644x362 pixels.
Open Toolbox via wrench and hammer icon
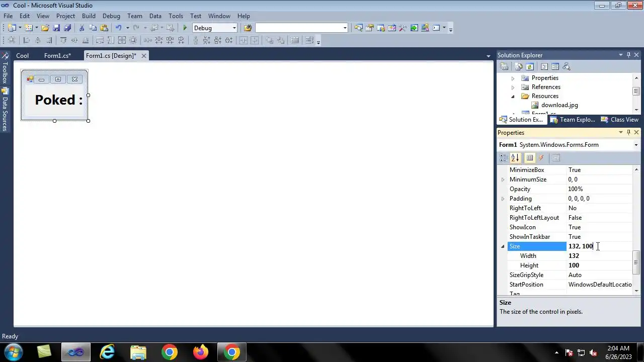pos(403,28)
